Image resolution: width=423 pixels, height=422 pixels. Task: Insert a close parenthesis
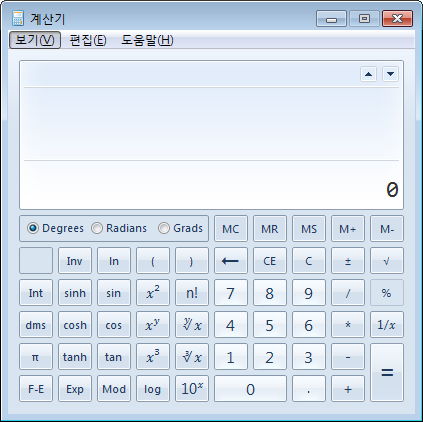click(x=192, y=261)
